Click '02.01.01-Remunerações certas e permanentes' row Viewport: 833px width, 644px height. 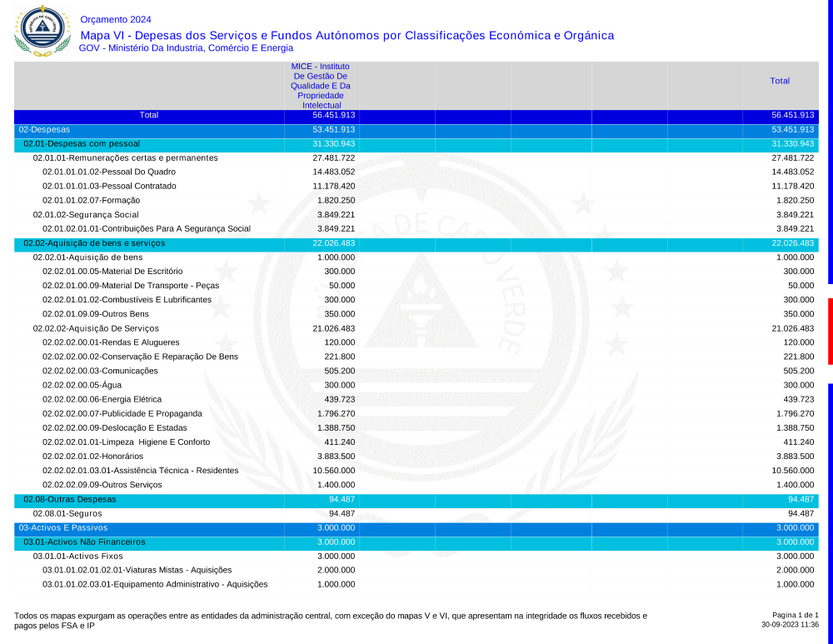125,158
